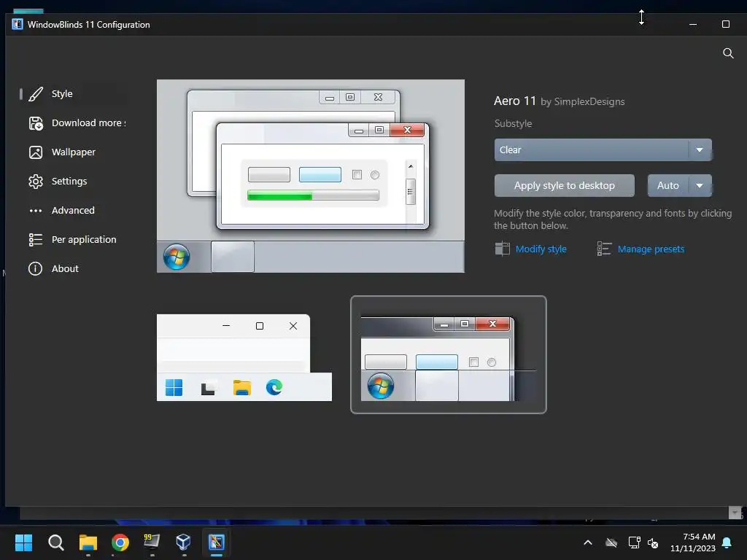The image size is (747, 560).
Task: Switch to the Wallpaper section
Action: [x=74, y=152]
